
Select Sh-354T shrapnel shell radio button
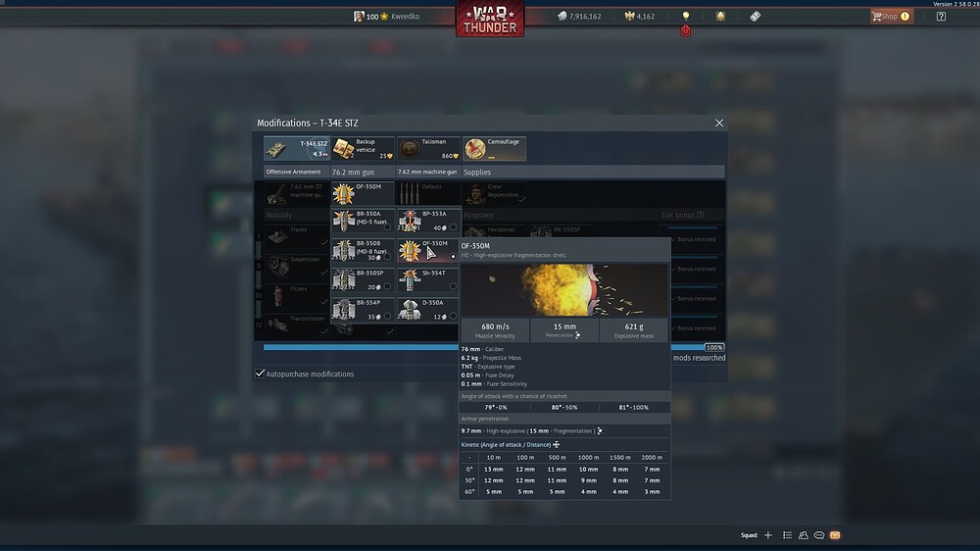pos(453,286)
